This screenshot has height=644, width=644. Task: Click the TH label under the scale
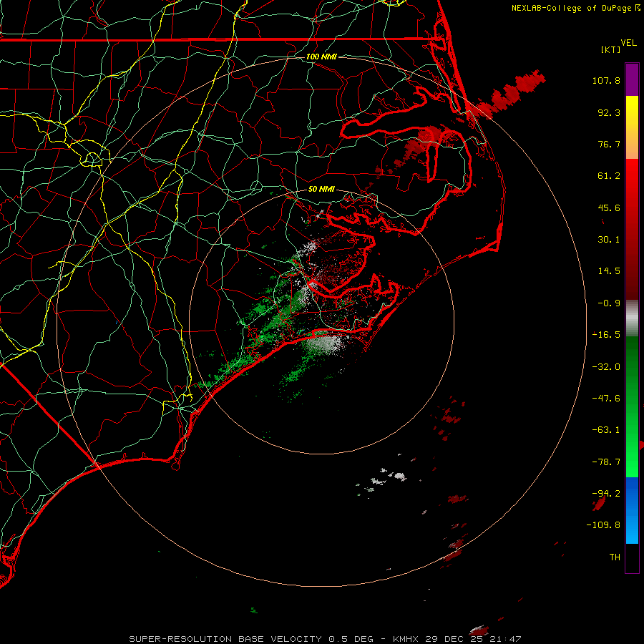coord(615,557)
